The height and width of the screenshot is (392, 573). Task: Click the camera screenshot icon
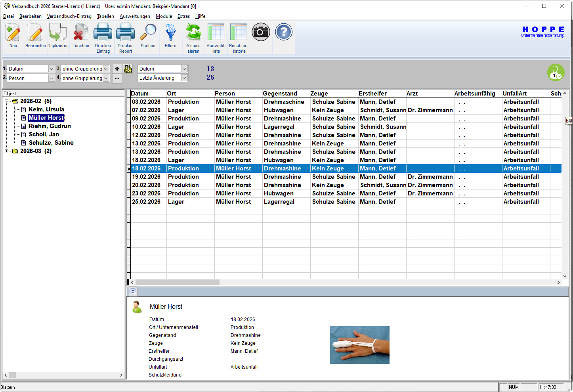261,32
